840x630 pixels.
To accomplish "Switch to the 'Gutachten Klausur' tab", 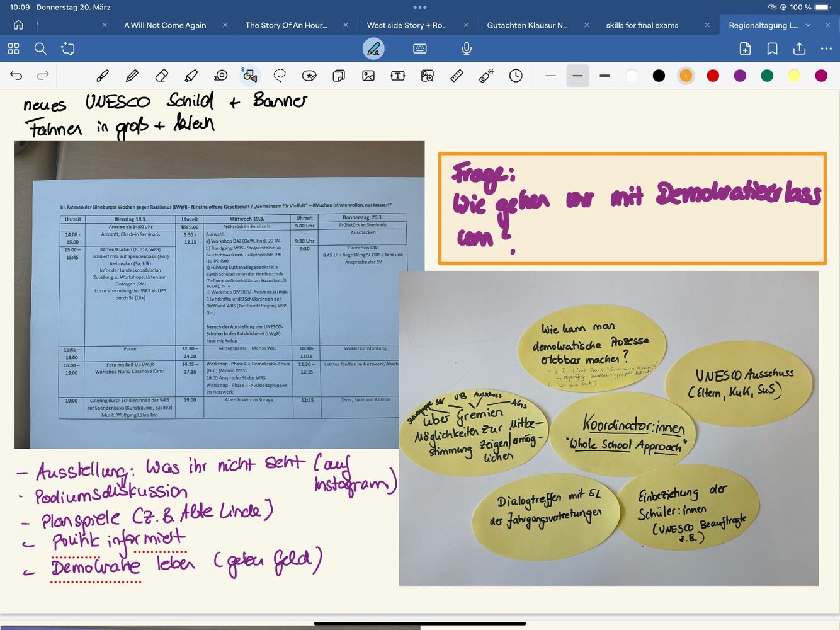I will tap(527, 25).
